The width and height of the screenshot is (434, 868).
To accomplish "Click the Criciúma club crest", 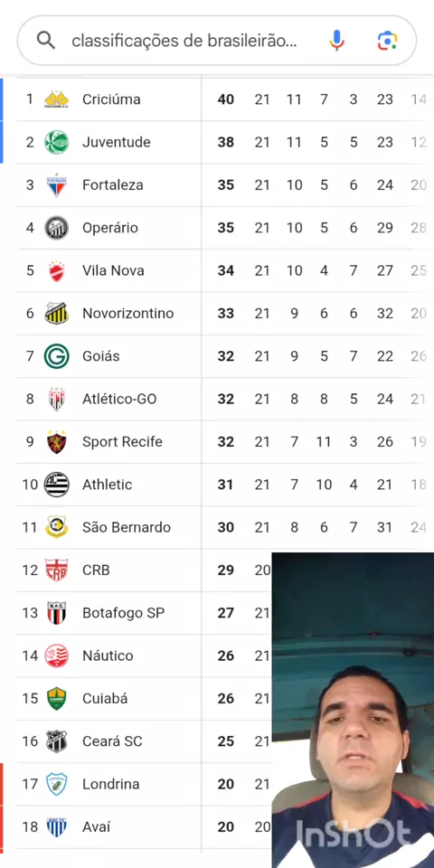I will tap(56, 99).
